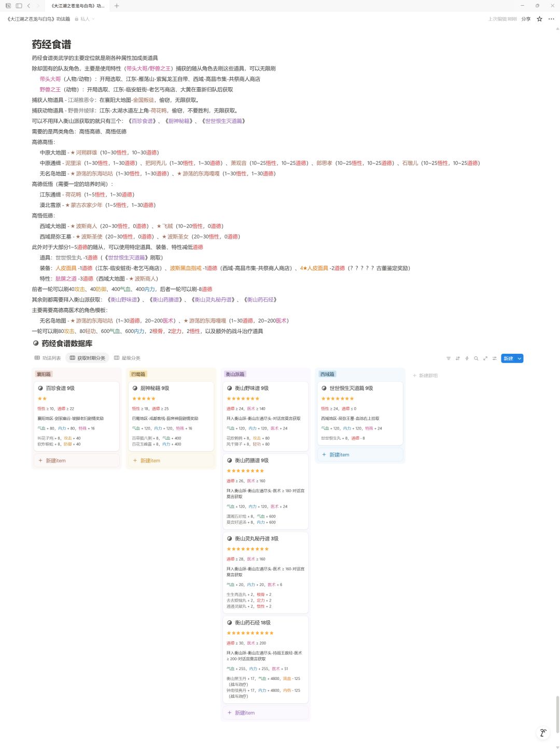
Task: Go forward with right arrow
Action: 38,6
